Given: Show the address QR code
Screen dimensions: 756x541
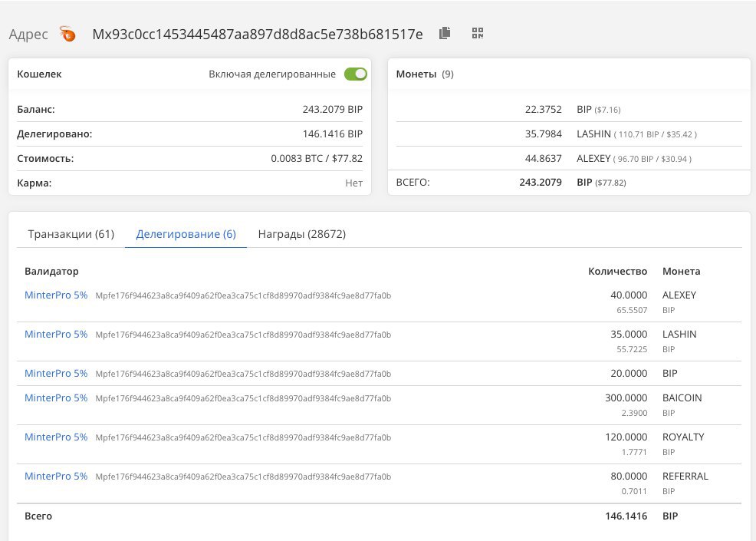Looking at the screenshot, I should click(x=478, y=33).
